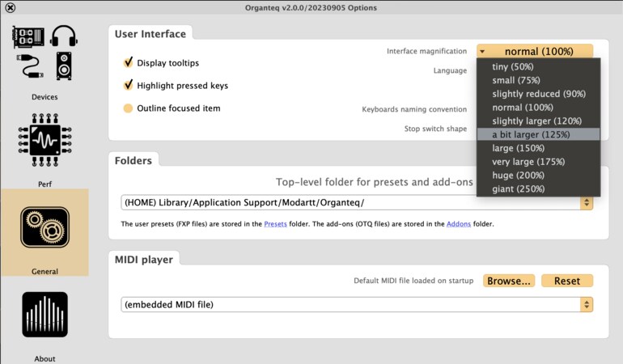Screen dimensions: 623x364
Task: Click the About label in sidebar
Action: coord(44,359)
